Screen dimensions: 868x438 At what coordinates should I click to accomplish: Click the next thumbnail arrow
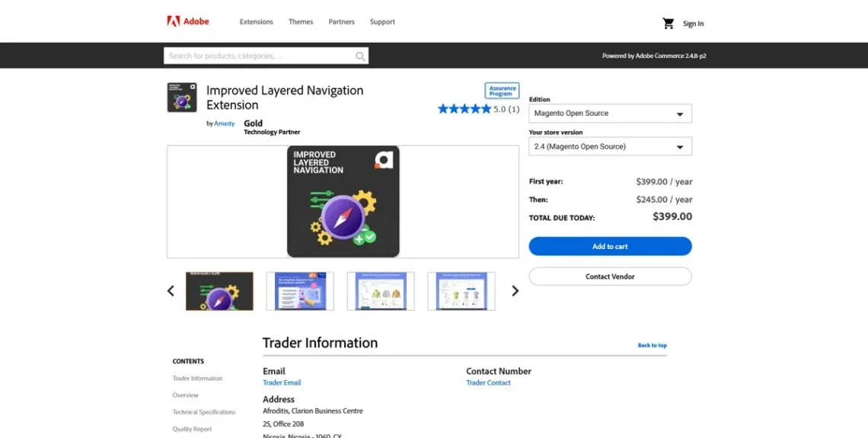pos(515,291)
